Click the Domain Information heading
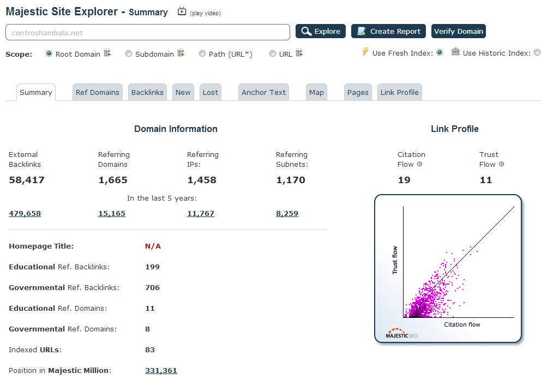The height and width of the screenshot is (392, 547). tap(176, 129)
